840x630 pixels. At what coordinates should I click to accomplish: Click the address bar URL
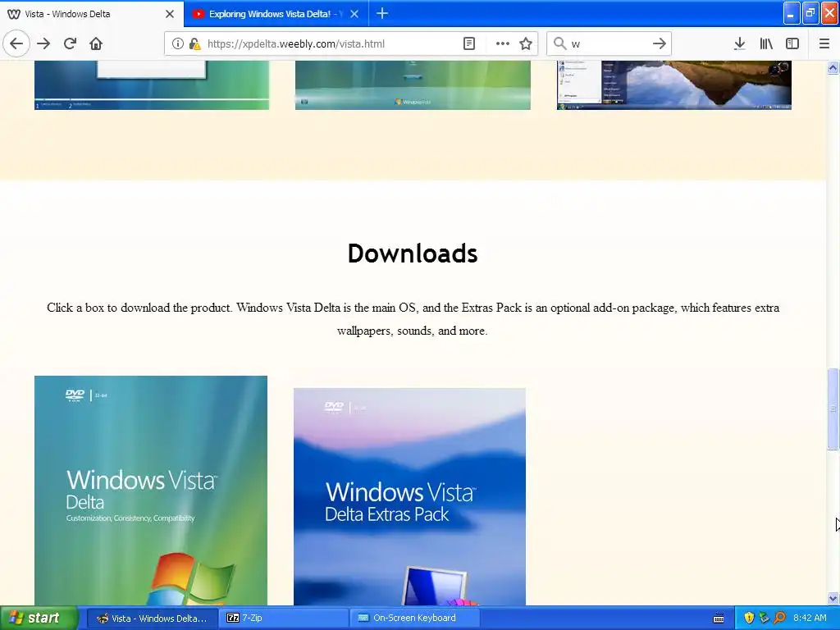295,44
